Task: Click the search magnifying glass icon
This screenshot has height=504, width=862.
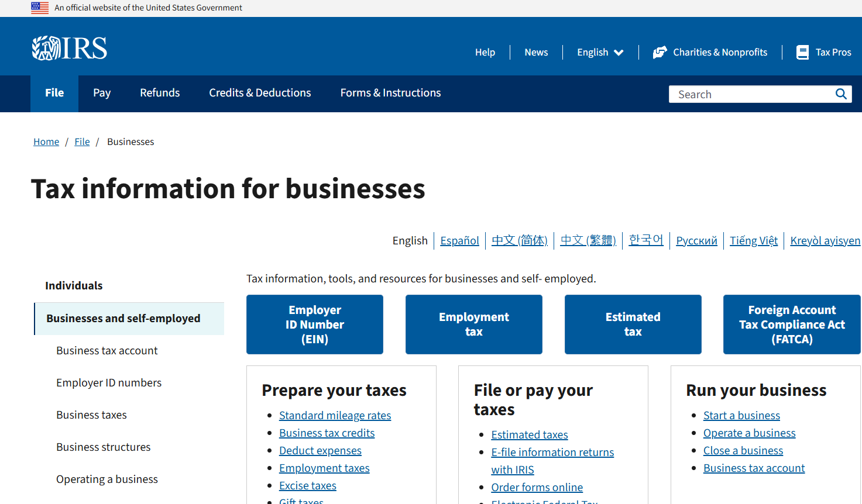Action: 841,94
